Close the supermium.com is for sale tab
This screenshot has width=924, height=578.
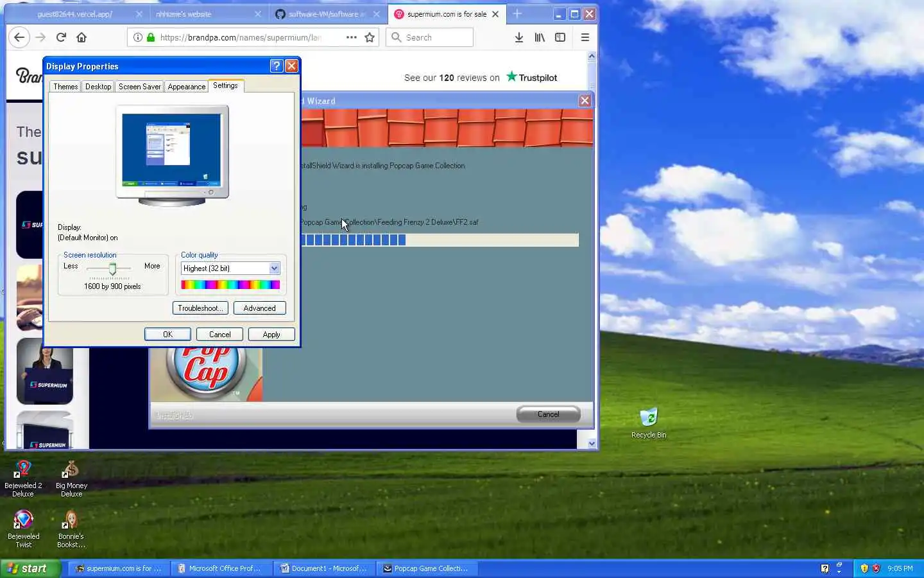[495, 14]
